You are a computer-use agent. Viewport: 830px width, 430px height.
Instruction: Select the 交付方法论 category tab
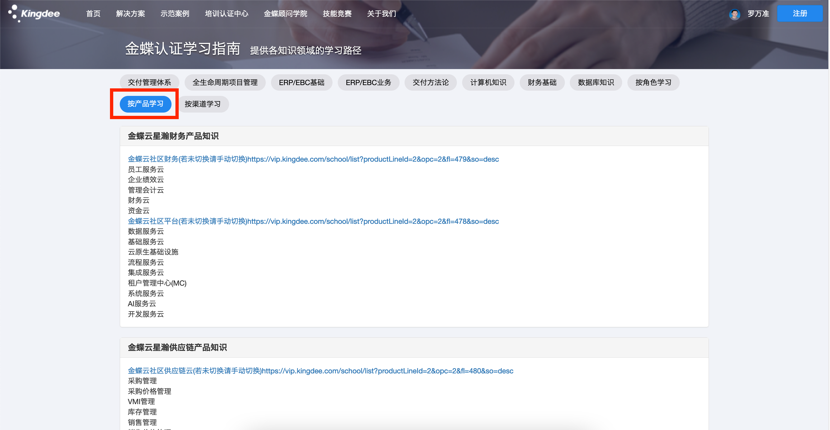(x=430, y=83)
